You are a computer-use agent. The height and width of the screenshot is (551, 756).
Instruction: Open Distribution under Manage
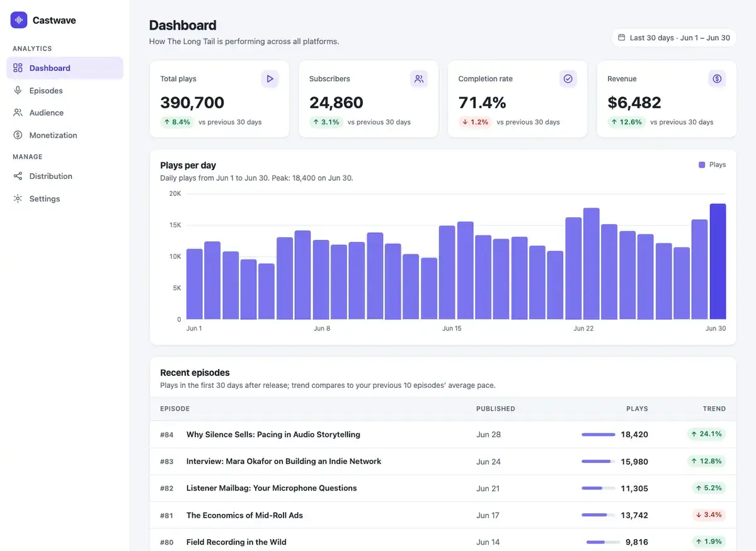point(65,176)
